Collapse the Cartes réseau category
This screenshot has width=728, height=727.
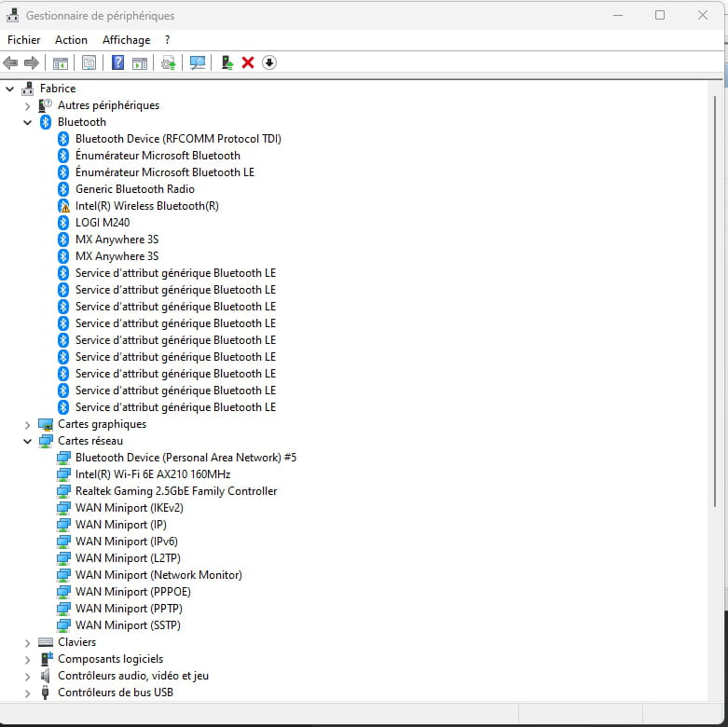click(27, 442)
